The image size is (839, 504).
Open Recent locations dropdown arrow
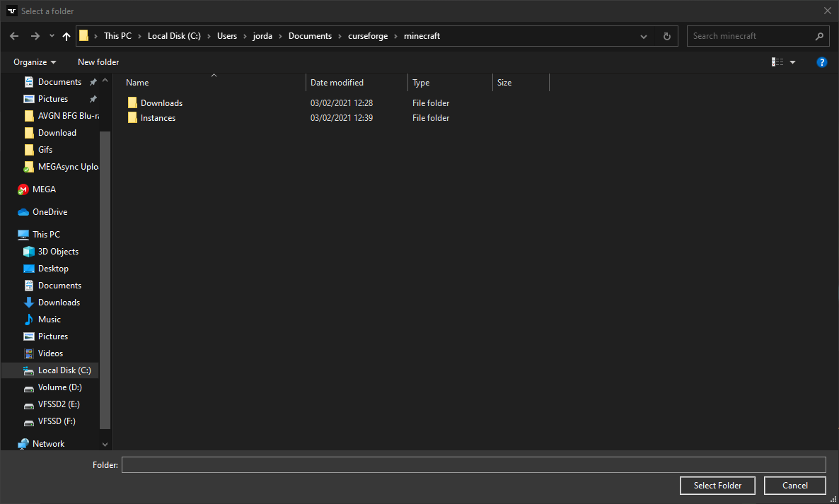(52, 36)
